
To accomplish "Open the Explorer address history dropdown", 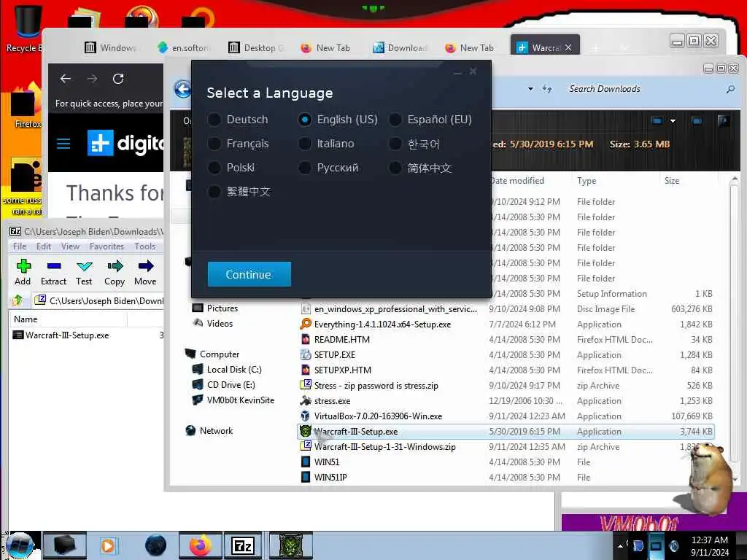I will click(531, 89).
